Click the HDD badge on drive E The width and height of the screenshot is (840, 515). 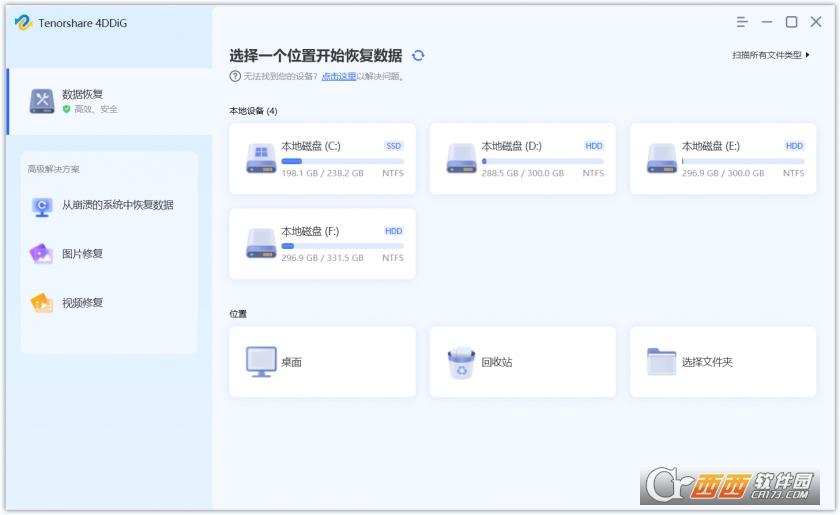point(794,146)
